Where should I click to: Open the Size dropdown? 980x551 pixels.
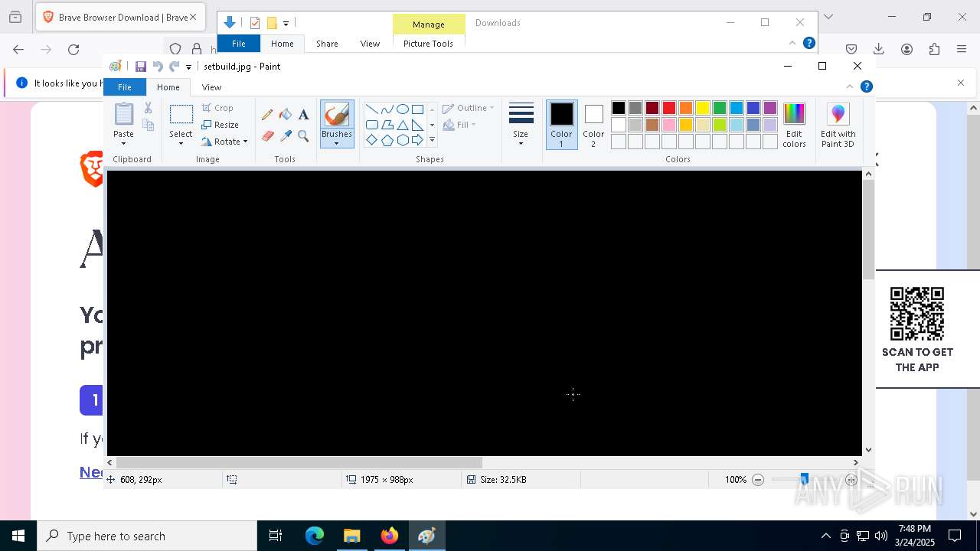tap(521, 125)
